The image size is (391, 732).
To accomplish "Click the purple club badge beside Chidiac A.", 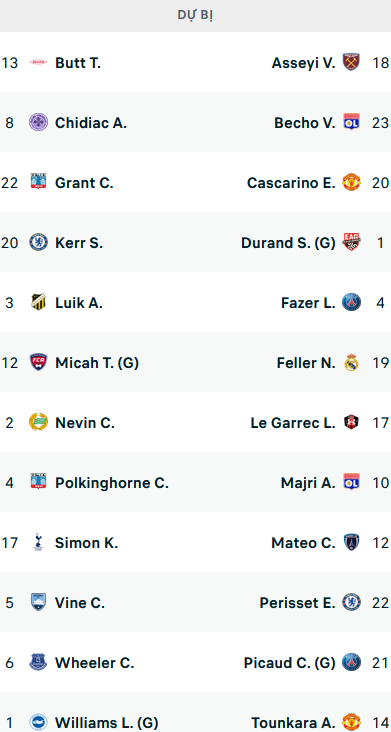I will point(38,122).
